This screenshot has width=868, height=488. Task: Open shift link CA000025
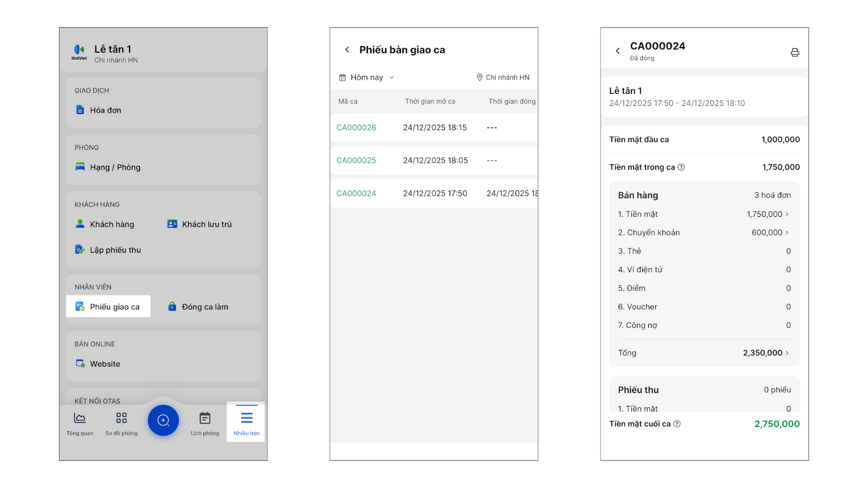(356, 160)
